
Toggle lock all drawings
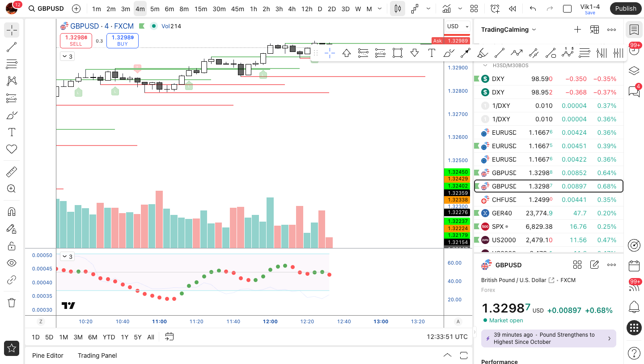click(x=12, y=246)
